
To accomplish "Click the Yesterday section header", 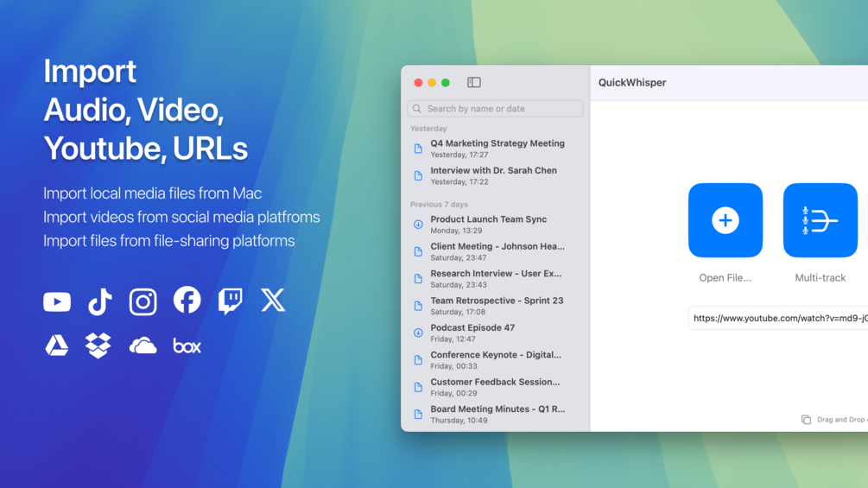I will (428, 129).
